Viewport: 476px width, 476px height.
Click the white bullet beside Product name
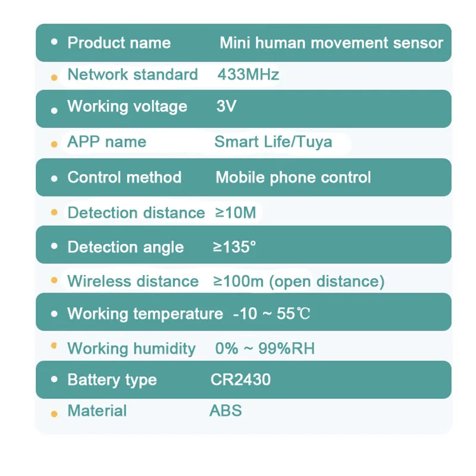55,42
